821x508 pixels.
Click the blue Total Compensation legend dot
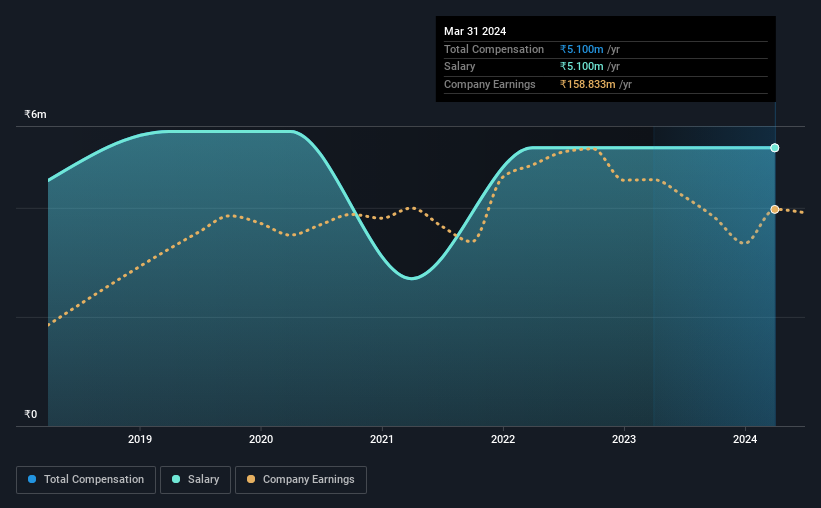tap(32, 479)
